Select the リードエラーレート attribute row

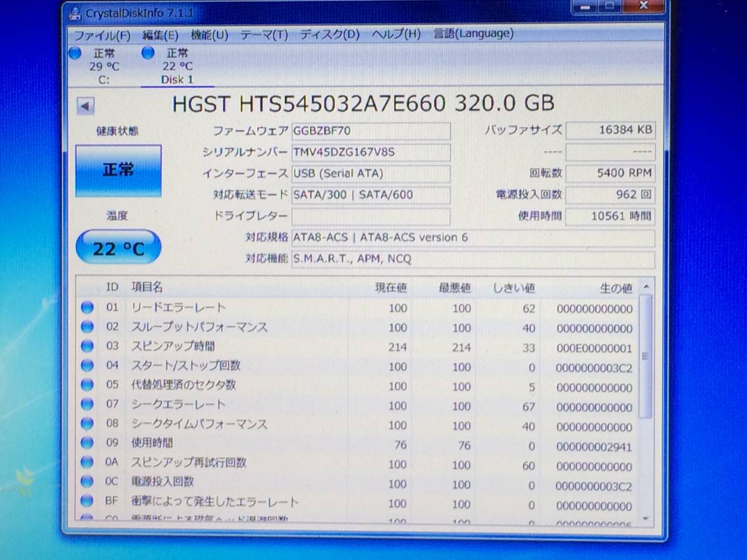tap(358, 308)
